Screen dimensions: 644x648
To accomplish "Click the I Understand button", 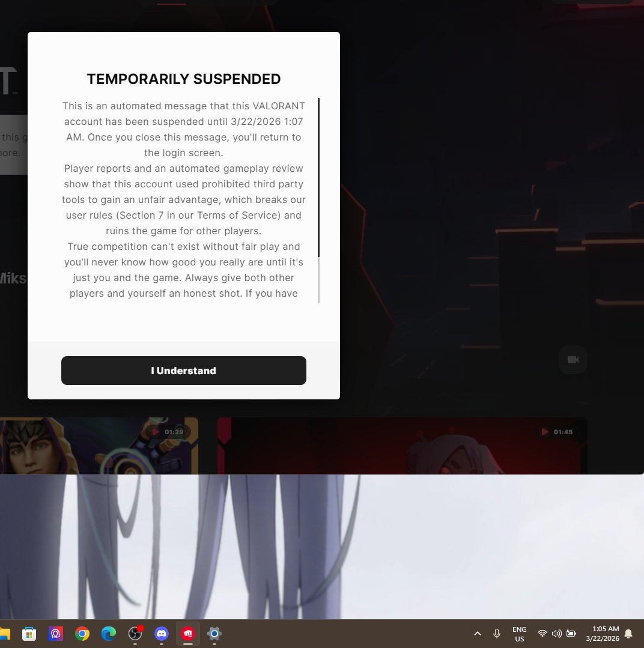I will [x=183, y=371].
